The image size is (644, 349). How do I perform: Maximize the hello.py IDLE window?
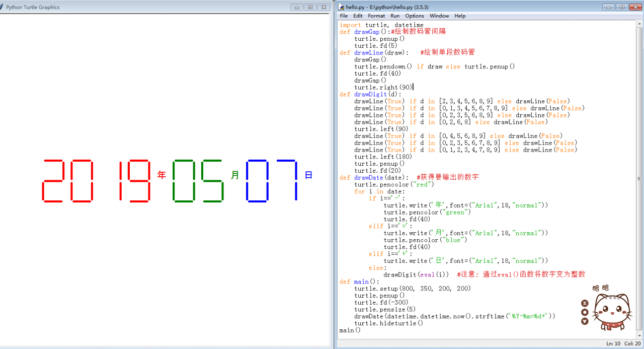click(x=622, y=7)
